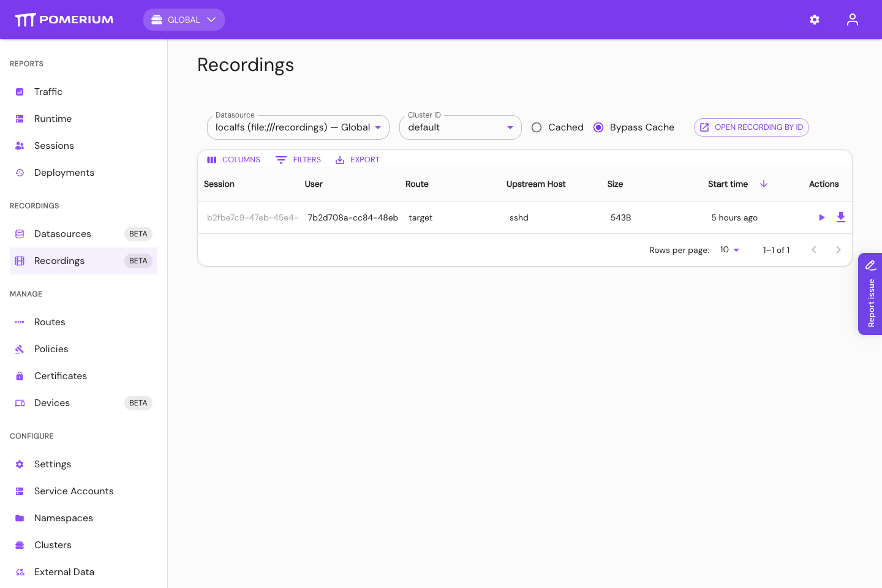Click the Sessions people icon

click(20, 146)
